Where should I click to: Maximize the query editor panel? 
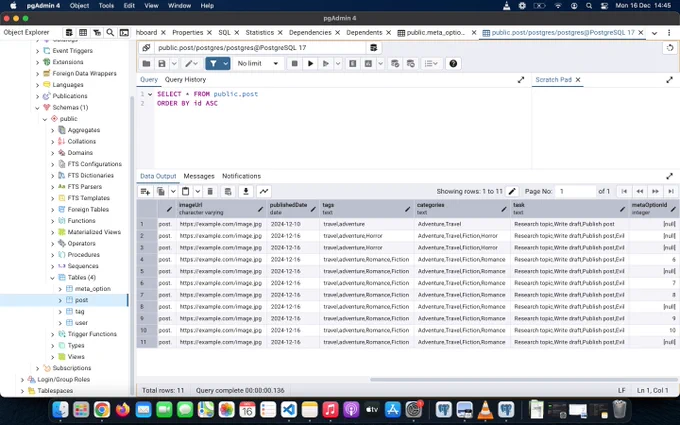521,80
